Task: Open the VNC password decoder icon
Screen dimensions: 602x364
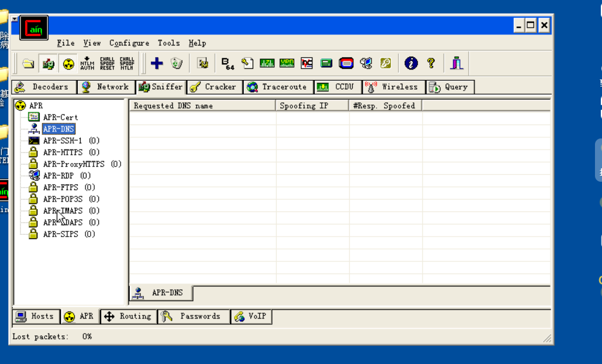Action: click(307, 63)
